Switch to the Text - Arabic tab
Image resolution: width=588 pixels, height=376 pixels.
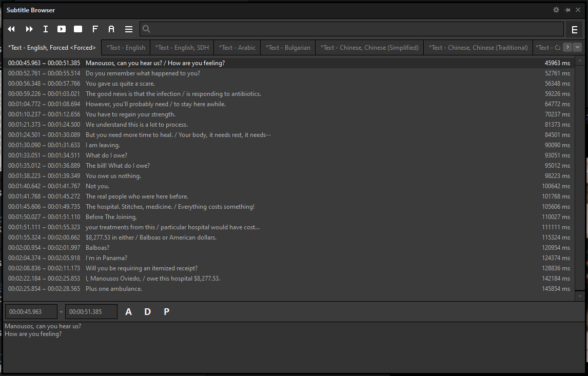click(237, 48)
